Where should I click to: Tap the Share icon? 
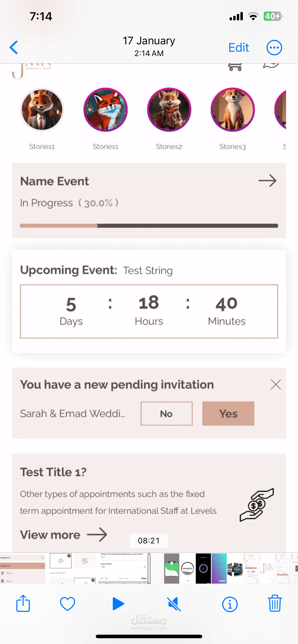click(x=23, y=604)
